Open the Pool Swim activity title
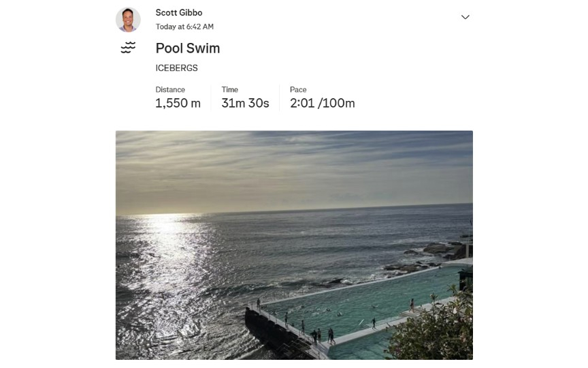 click(x=188, y=48)
